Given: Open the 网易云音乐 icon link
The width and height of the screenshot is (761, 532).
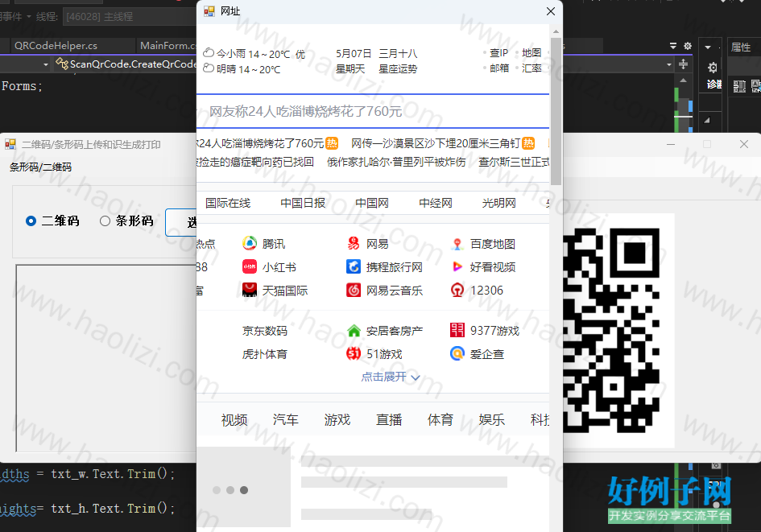Looking at the screenshot, I should 354,290.
